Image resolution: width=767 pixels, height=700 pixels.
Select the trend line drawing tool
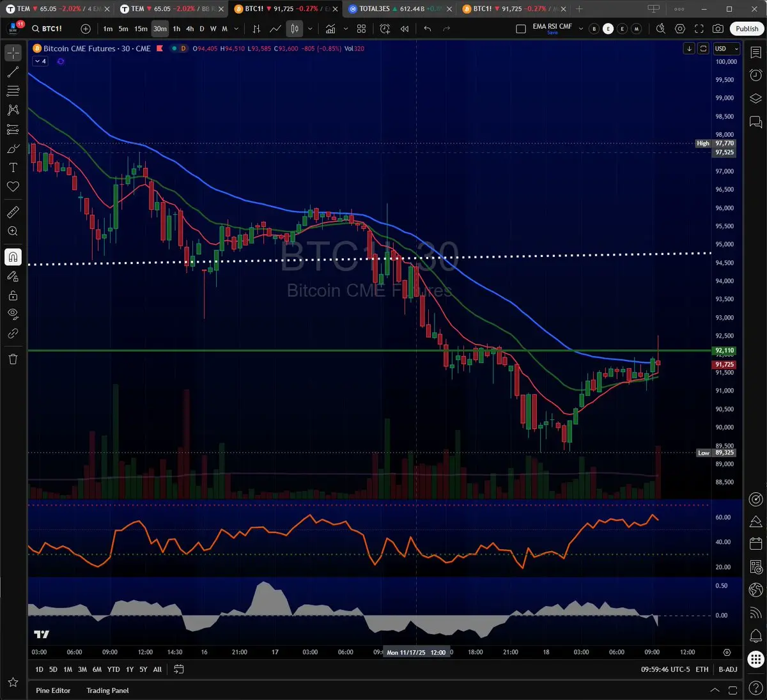(13, 72)
